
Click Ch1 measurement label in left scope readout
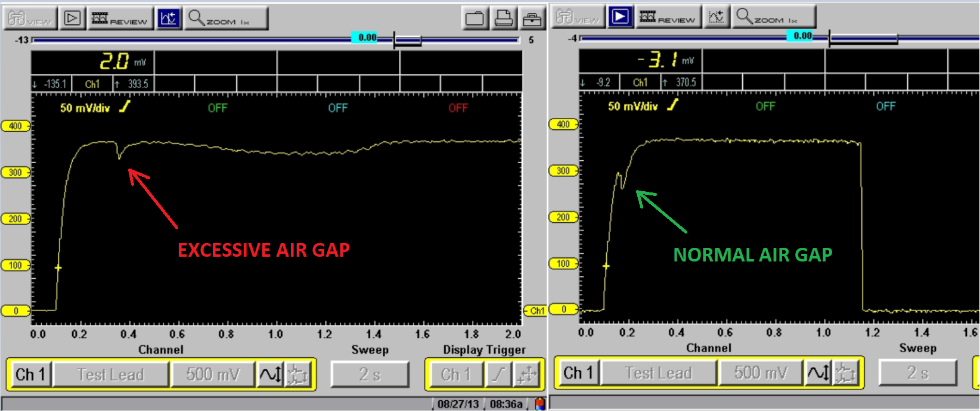tap(92, 84)
